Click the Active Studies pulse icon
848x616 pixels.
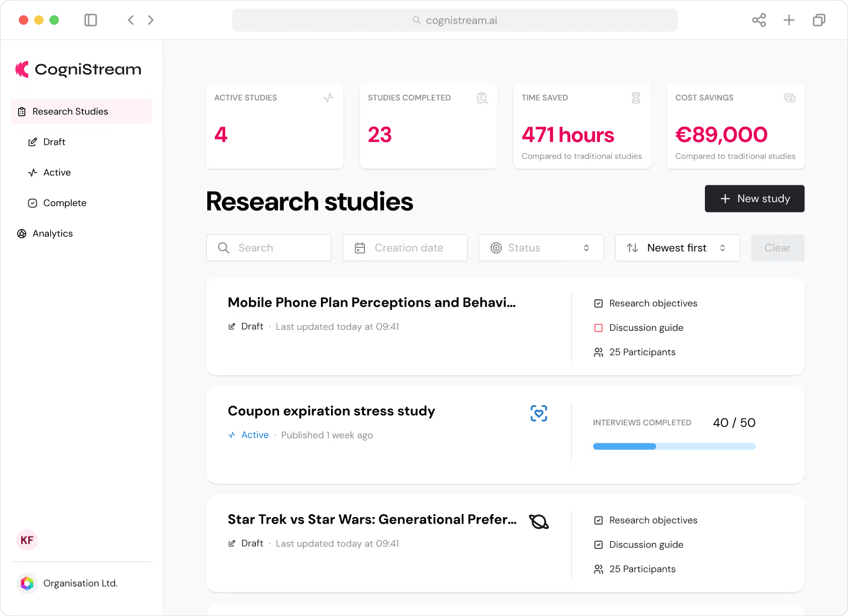[329, 98]
